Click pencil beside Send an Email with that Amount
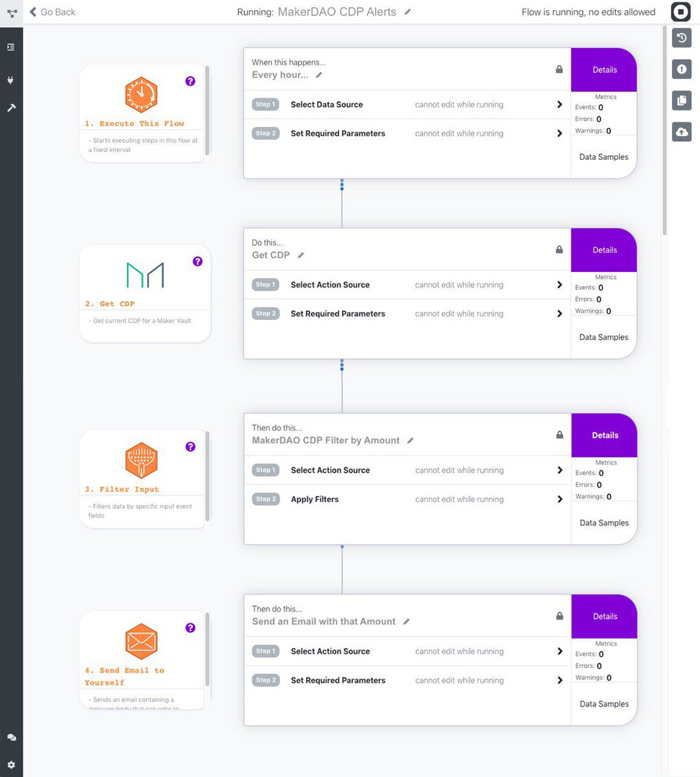The image size is (700, 777). tap(406, 622)
